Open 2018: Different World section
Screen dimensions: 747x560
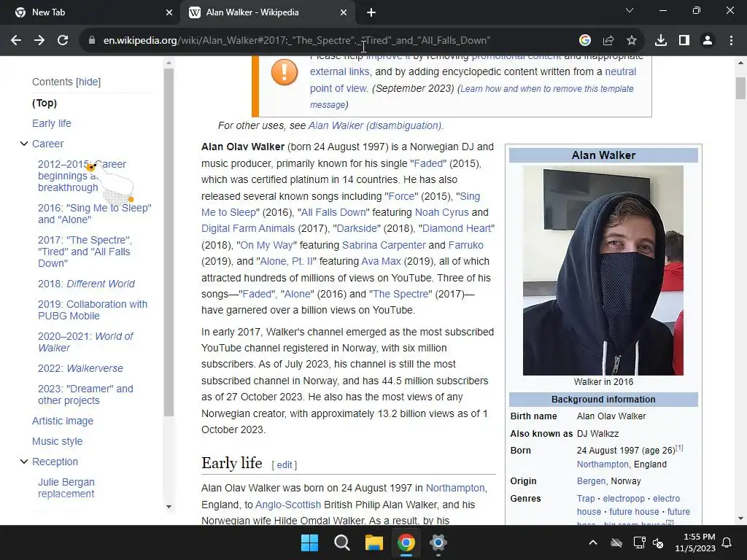(86, 284)
